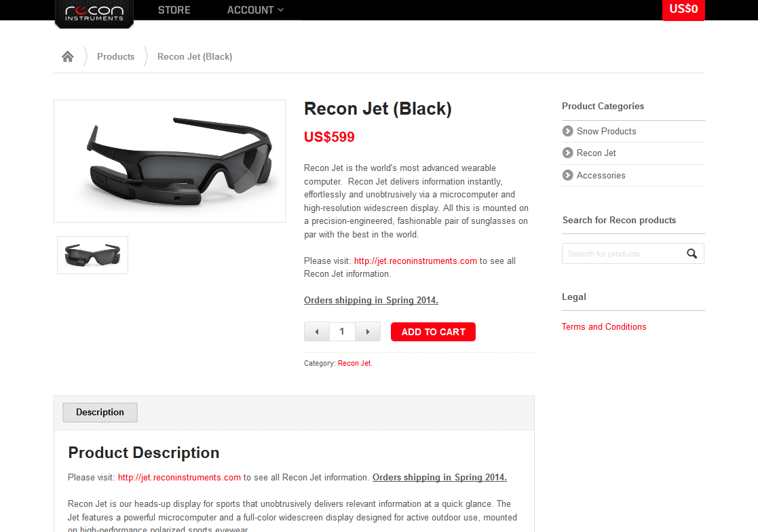Click the Recon Instruments logo
This screenshot has height=532, width=758.
(94, 14)
